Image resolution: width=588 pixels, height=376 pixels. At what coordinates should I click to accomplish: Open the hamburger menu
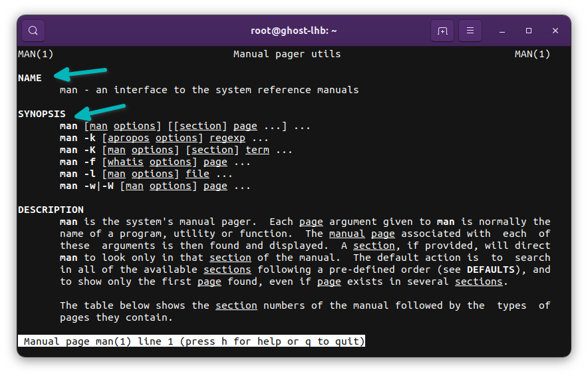tap(470, 31)
